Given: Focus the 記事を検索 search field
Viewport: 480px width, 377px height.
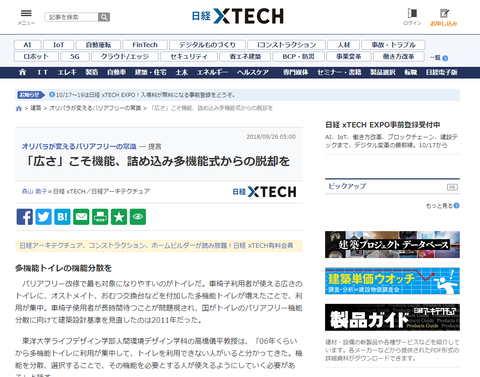Looking at the screenshot, I should pyautogui.click(x=71, y=17).
